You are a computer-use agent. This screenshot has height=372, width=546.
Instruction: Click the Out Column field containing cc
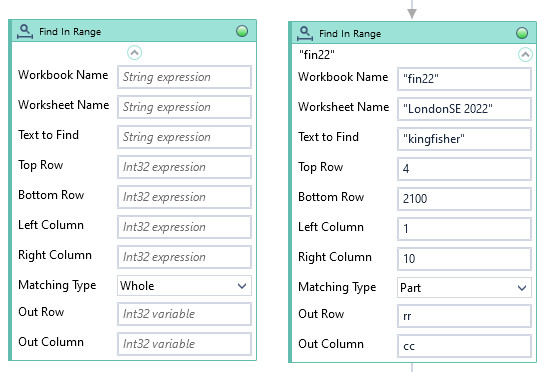click(464, 346)
